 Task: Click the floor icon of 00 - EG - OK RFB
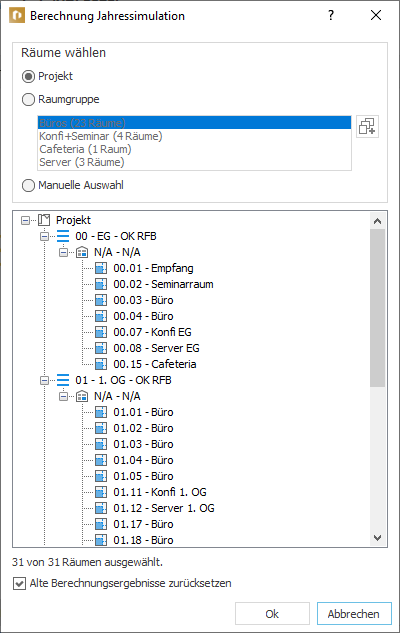click(63, 236)
